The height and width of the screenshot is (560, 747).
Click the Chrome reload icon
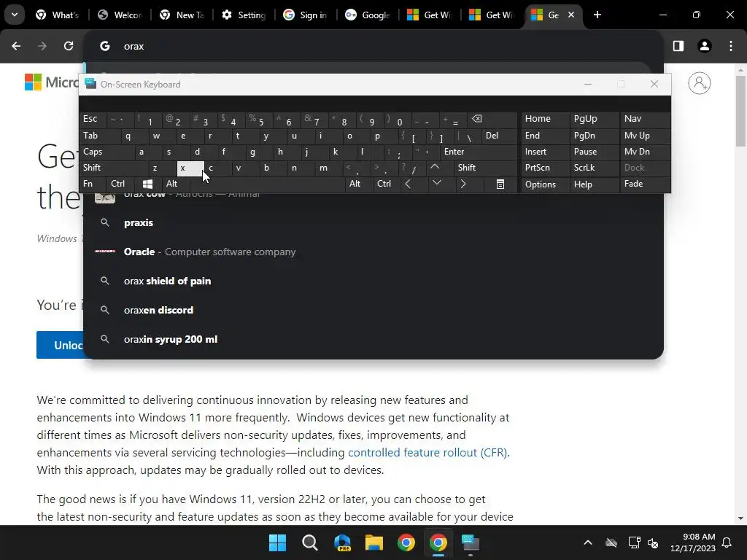(x=69, y=46)
